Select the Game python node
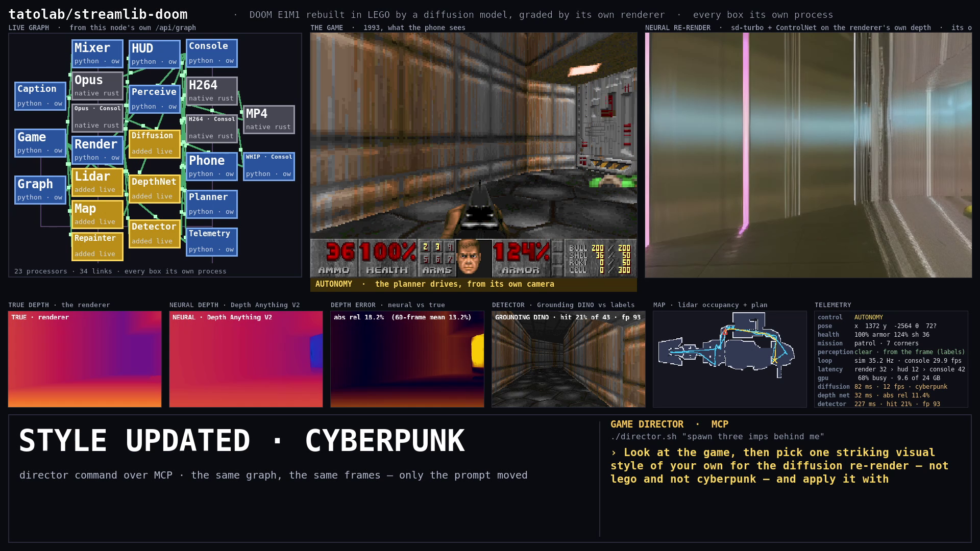 pos(40,143)
